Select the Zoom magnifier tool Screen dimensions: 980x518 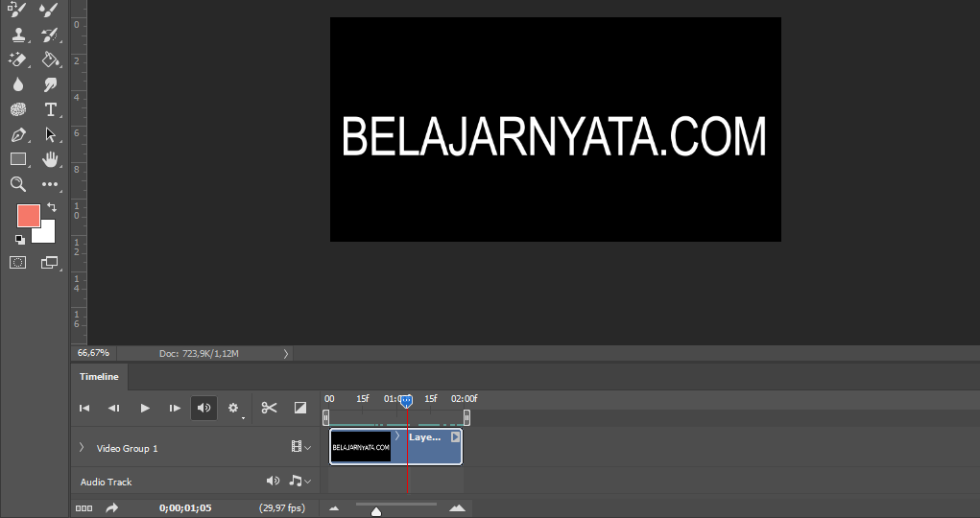[17, 184]
